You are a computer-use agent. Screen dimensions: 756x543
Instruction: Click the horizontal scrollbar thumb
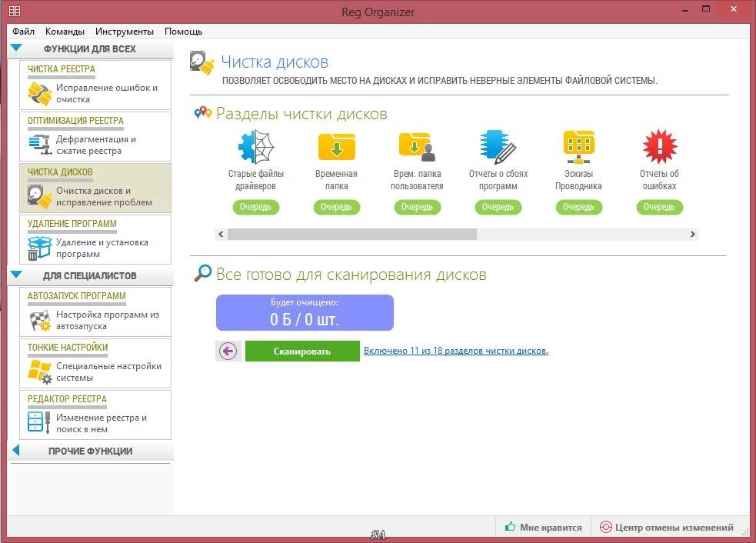tap(352, 234)
